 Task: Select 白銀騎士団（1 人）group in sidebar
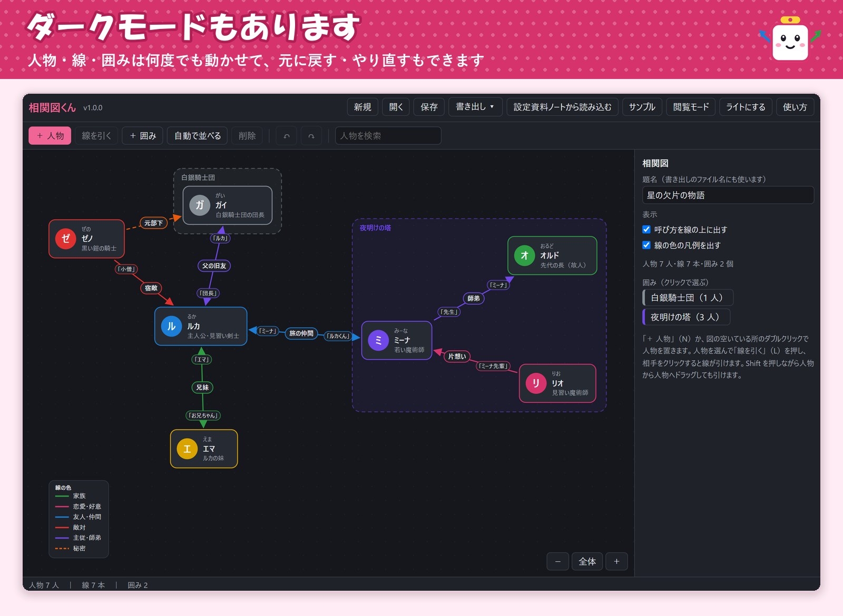pos(688,297)
